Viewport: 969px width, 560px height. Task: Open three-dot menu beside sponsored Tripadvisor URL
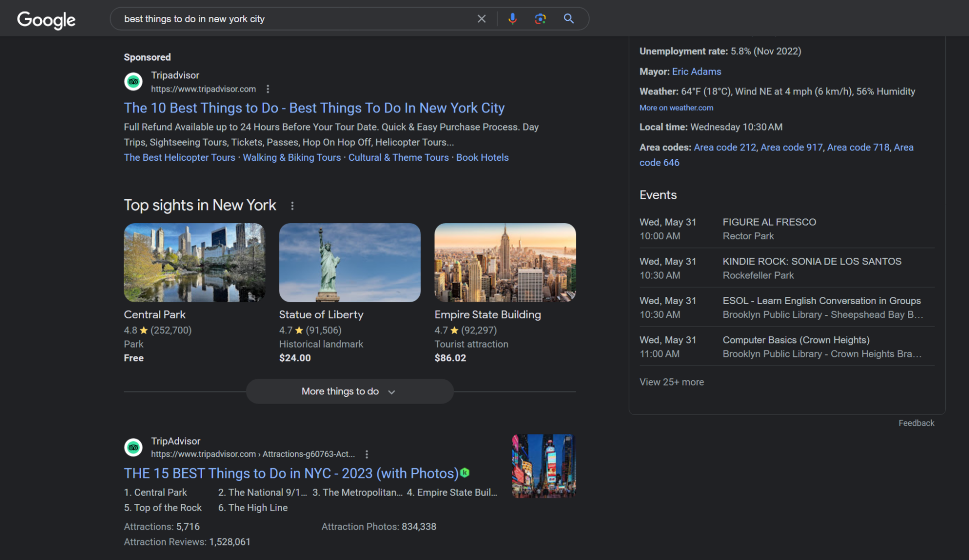268,89
